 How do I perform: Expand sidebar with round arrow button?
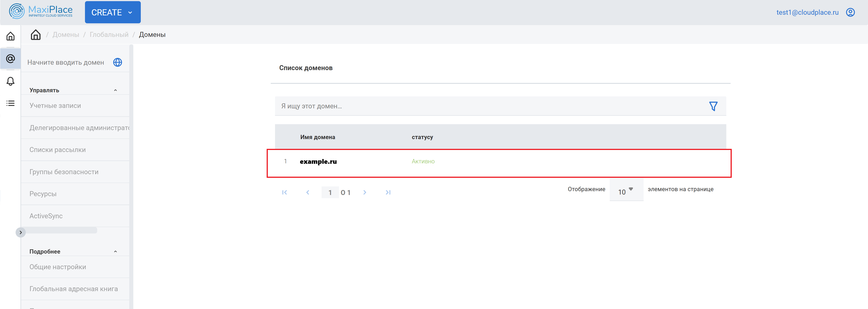[x=21, y=232]
